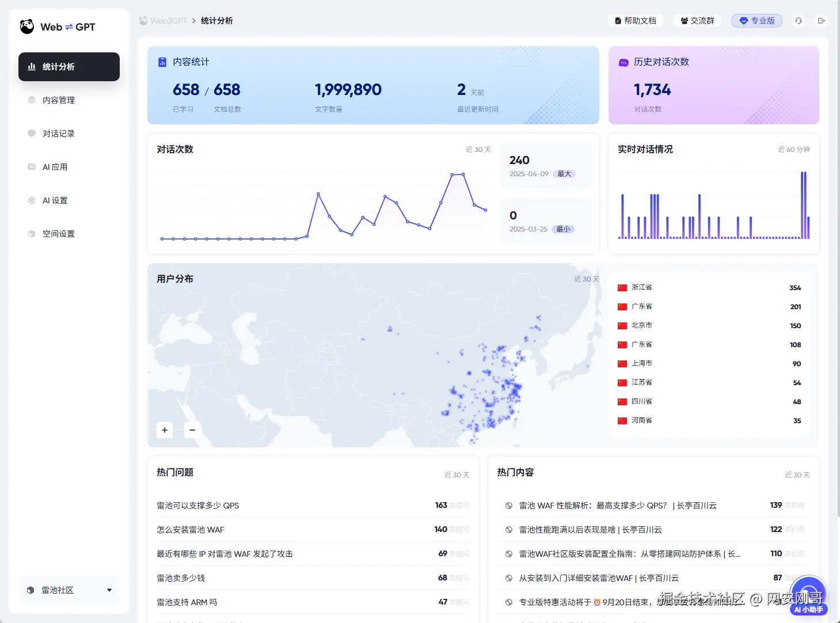This screenshot has width=840, height=623.
Task: Click globe icon beside 雷池性能跑满以后表现是啥
Action: 509,530
